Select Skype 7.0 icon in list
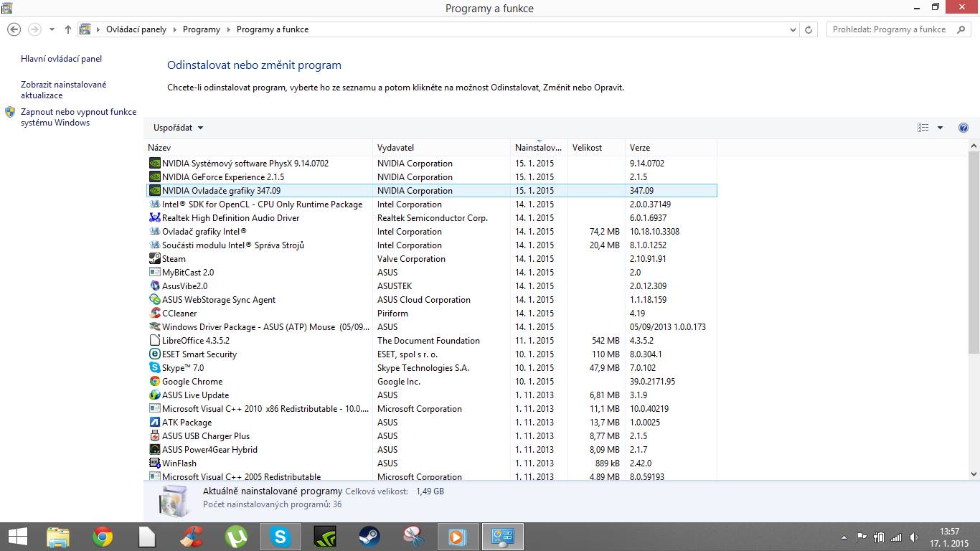This screenshot has width=980, height=551. tap(154, 368)
